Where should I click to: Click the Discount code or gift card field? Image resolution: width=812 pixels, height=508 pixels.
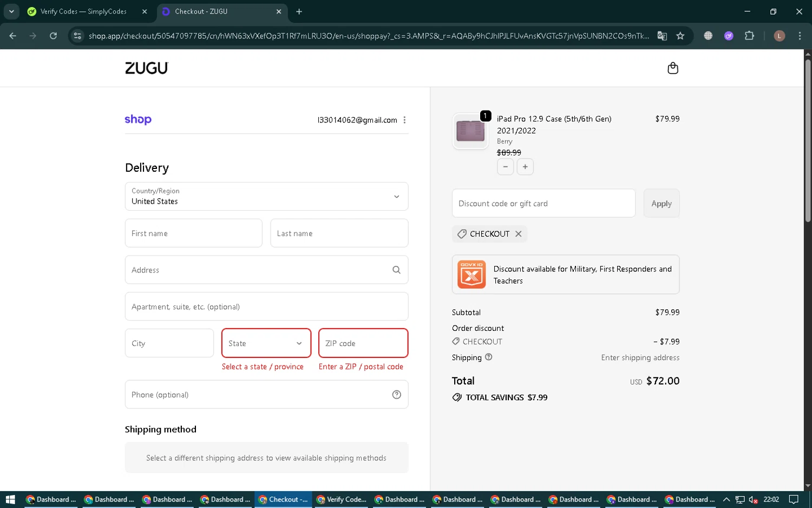543,204
